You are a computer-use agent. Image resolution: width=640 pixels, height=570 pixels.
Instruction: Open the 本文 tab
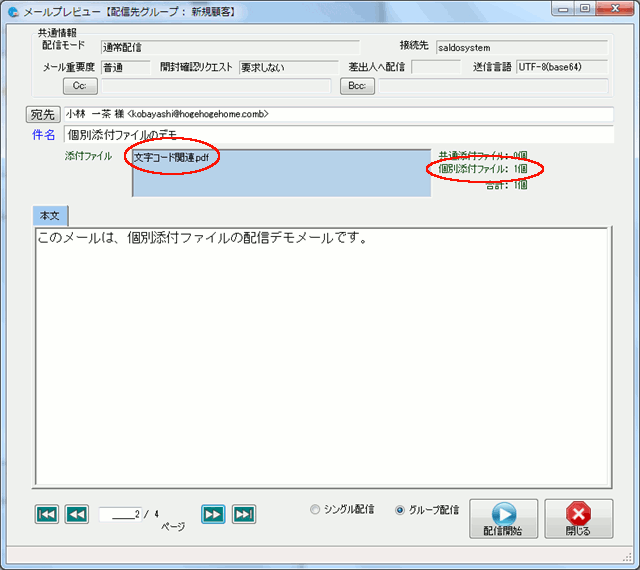point(49,216)
